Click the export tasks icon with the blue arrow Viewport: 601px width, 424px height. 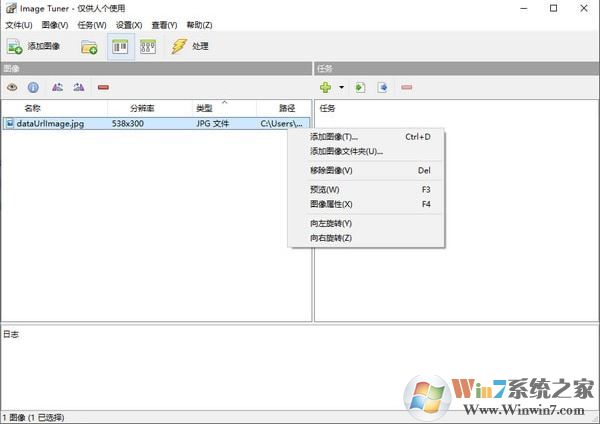[x=382, y=87]
